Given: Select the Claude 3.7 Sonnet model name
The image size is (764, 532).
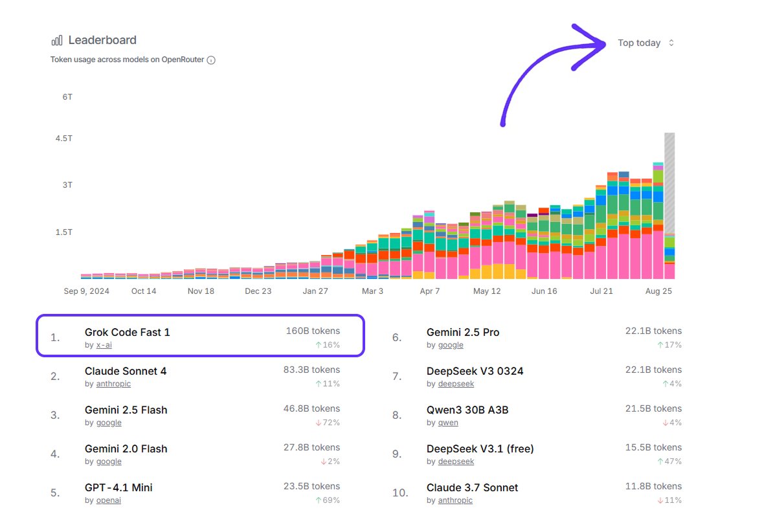Looking at the screenshot, I should click(x=473, y=488).
